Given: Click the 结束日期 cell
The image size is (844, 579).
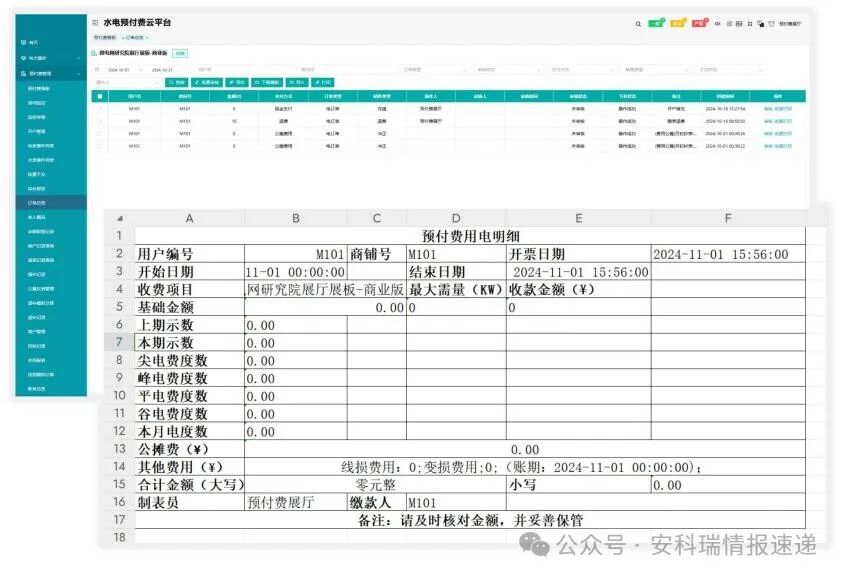Looking at the screenshot, I should 456,271.
